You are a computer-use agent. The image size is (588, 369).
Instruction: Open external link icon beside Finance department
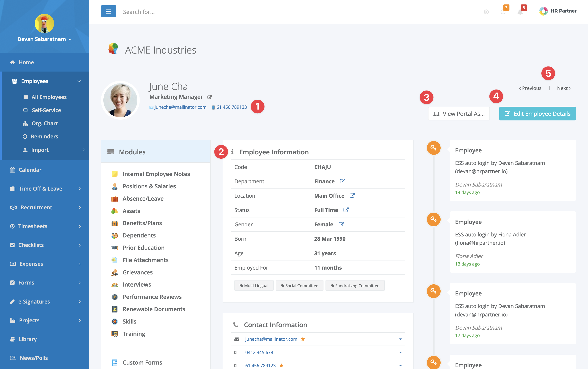[342, 181]
